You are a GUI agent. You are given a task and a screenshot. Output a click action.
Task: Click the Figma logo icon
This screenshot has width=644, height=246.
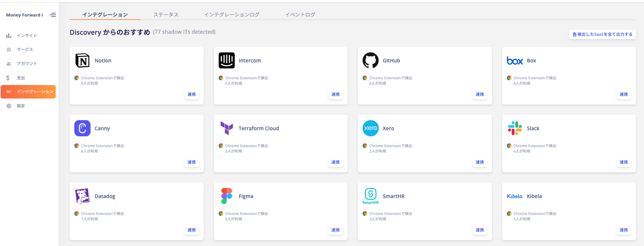click(227, 196)
